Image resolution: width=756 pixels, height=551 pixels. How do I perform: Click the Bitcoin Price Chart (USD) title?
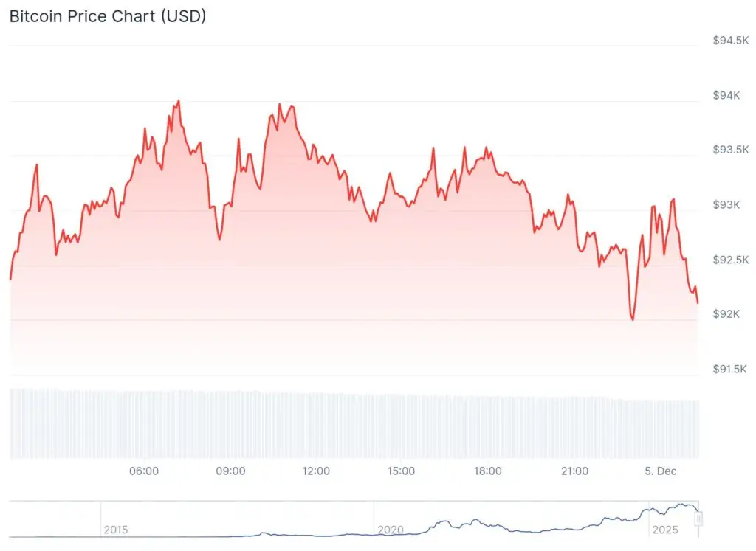[108, 16]
